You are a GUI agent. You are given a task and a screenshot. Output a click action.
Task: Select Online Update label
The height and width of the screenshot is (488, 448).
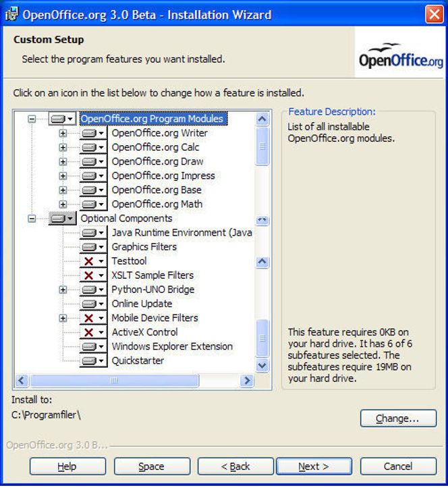tap(142, 304)
